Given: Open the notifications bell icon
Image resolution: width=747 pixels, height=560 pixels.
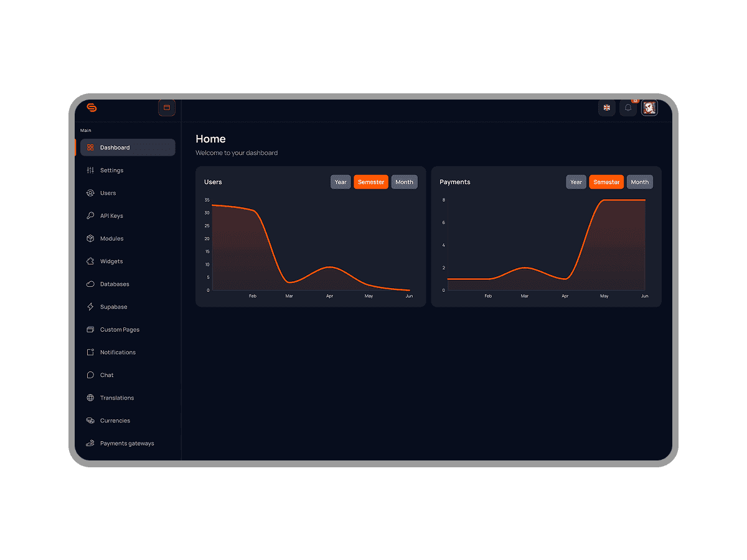Looking at the screenshot, I should (x=628, y=108).
